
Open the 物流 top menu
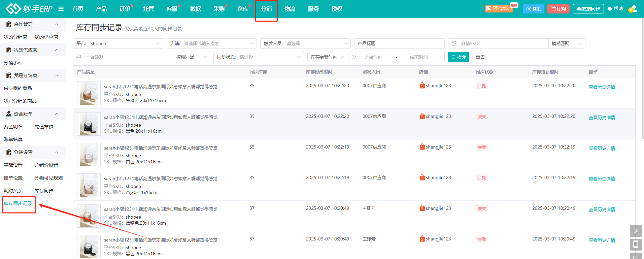[290, 9]
